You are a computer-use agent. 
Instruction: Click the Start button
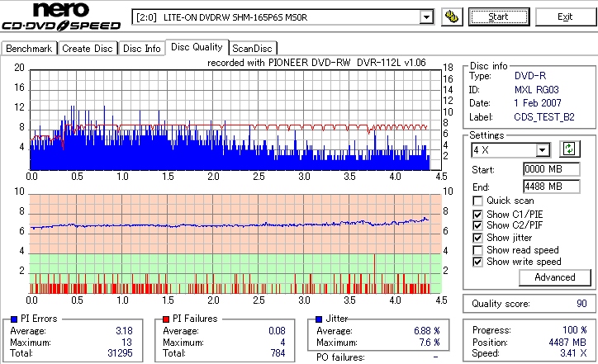[x=499, y=17]
